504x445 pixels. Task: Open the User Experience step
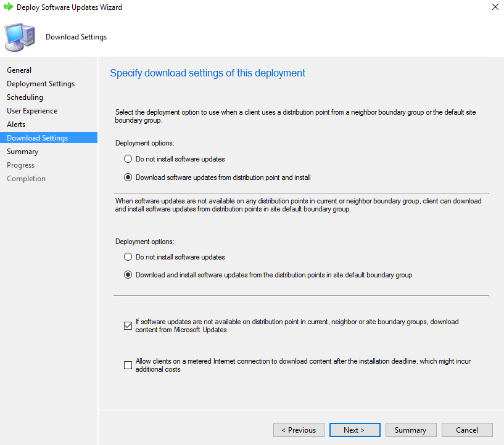click(x=32, y=111)
